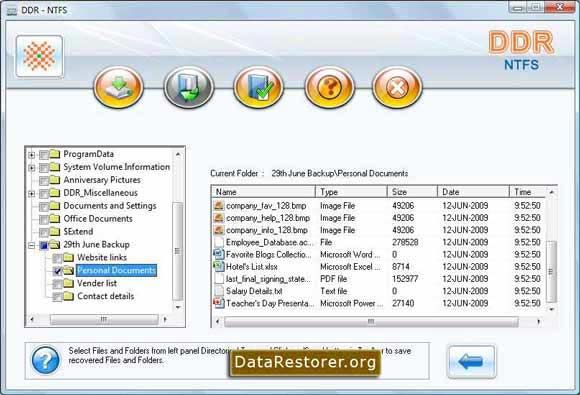Viewport: 580px width, 395px height.
Task: Click the Contact details folder icon
Action: [68, 296]
